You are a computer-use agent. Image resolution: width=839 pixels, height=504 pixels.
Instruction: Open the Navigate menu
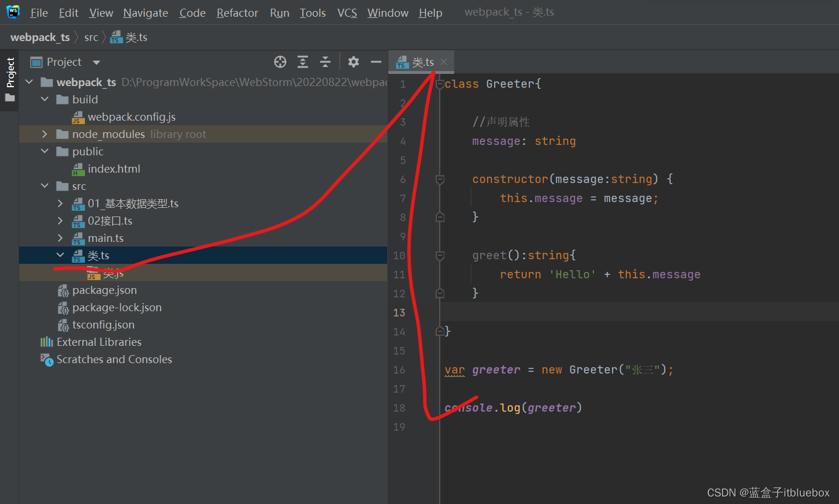(x=146, y=13)
